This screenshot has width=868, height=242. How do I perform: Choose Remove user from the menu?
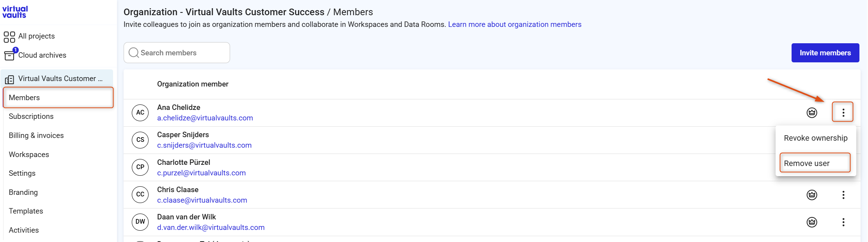point(815,163)
